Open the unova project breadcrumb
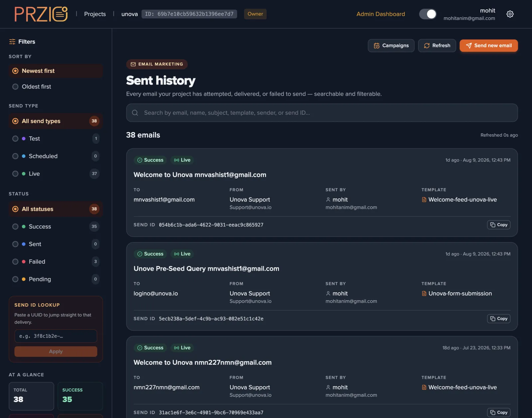This screenshot has width=532, height=418. 129,14
